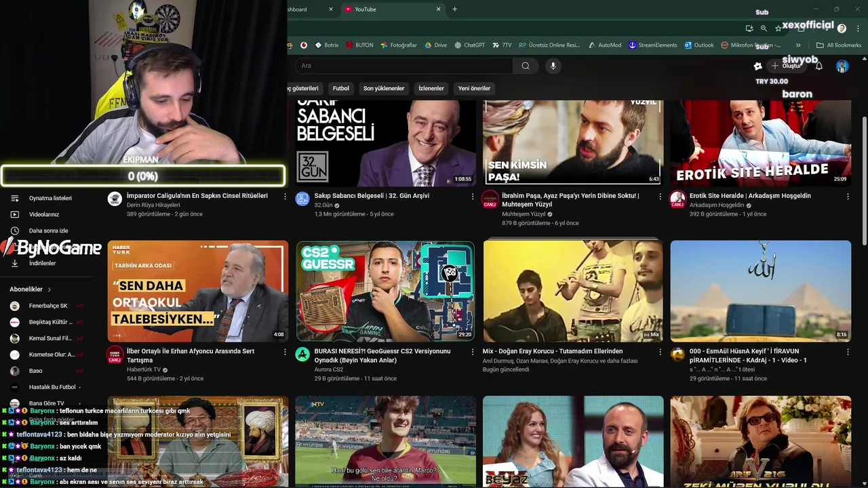Open the BUTON bookmark
This screenshot has width=868, height=488.
359,45
